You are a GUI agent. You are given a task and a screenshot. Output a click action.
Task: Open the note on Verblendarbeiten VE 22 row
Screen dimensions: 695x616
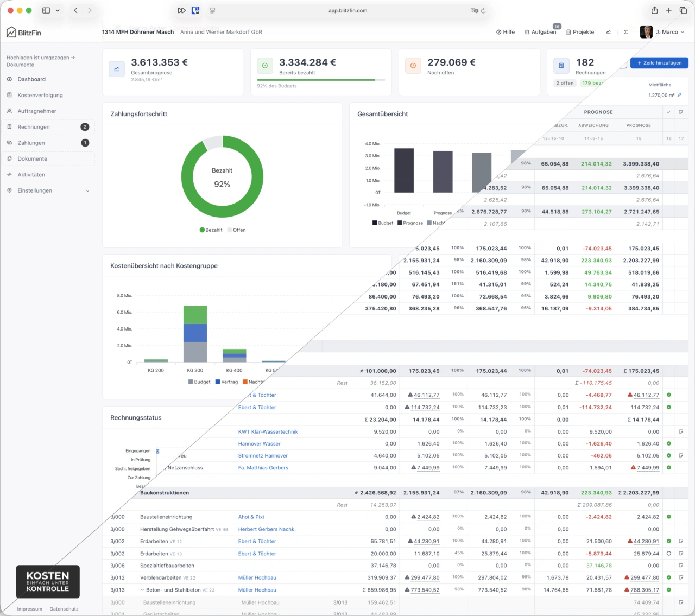pos(681,577)
